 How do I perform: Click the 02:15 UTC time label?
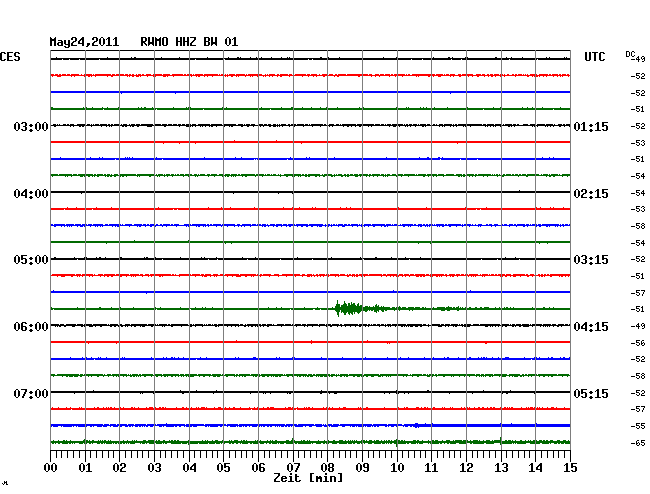(591, 194)
